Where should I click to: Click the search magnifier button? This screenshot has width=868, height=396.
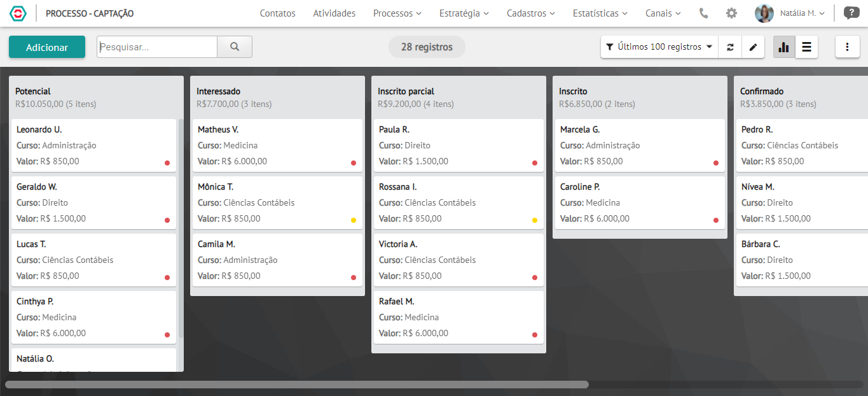[235, 46]
